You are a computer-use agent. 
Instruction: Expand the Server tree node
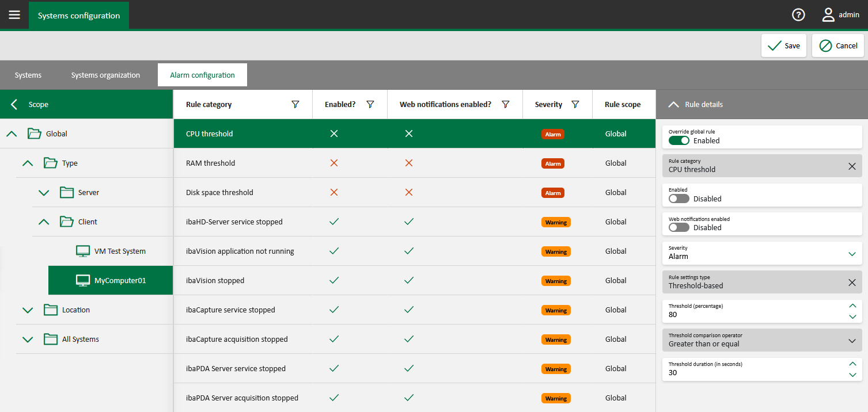pyautogui.click(x=44, y=192)
